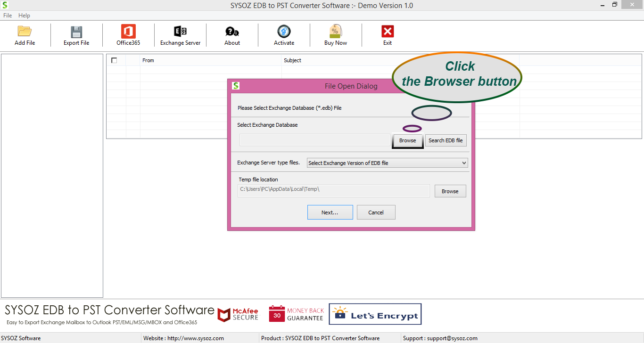
Task: Click the Search EDB file button
Action: (x=446, y=140)
